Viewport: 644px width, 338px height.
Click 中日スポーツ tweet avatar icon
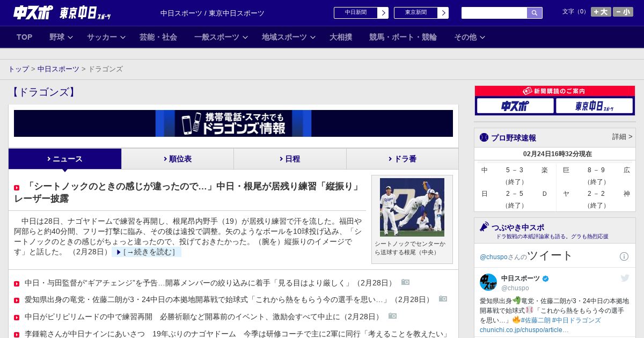[488, 282]
